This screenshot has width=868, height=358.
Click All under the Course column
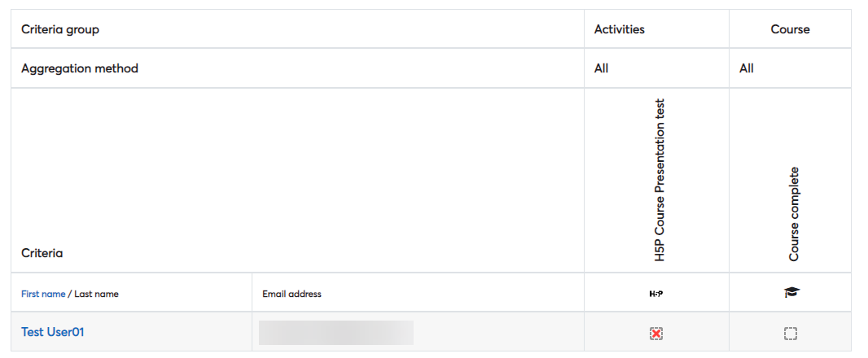(746, 68)
